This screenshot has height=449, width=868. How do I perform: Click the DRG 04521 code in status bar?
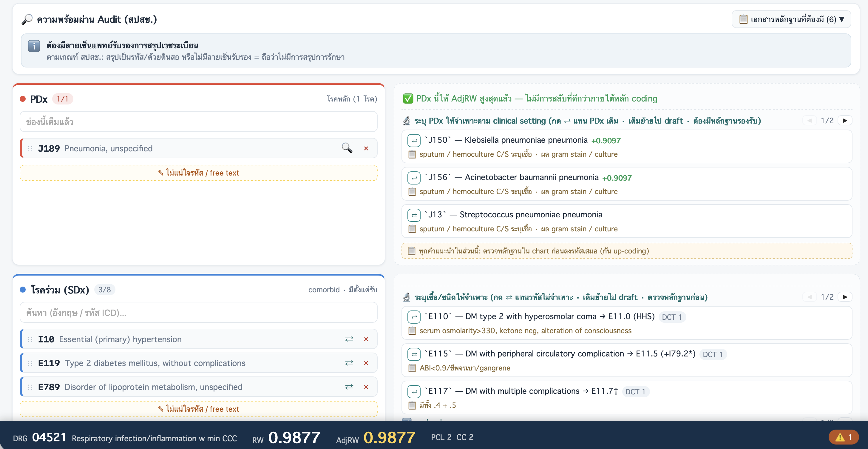49,437
